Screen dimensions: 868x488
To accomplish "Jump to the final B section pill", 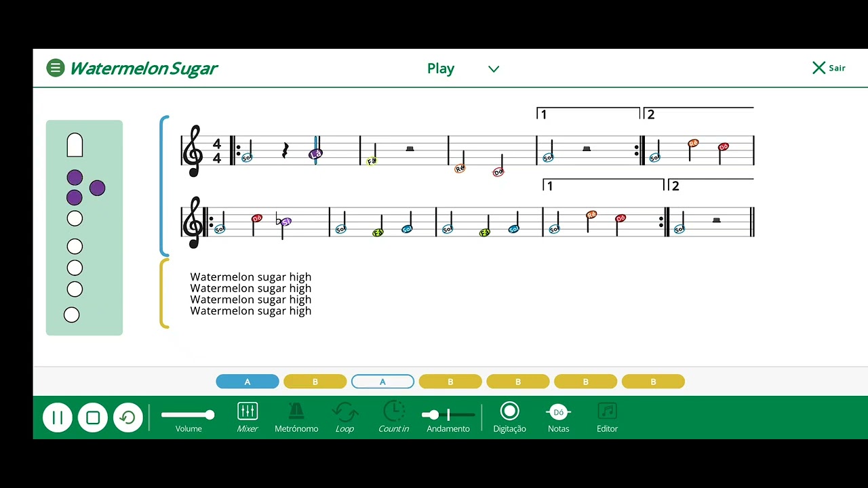I will click(x=653, y=382).
